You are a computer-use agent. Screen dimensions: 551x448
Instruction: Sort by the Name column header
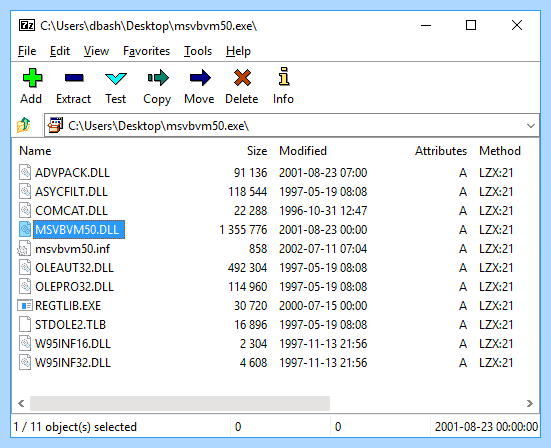click(35, 151)
